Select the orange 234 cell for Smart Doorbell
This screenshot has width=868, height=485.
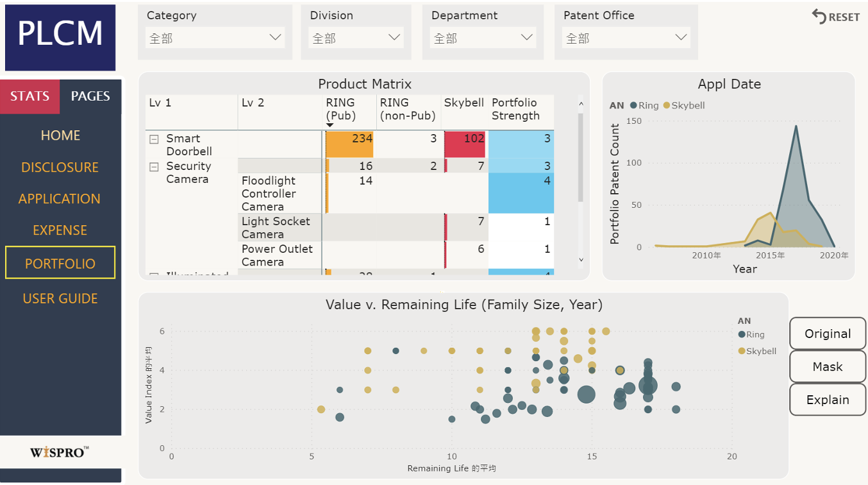(x=349, y=144)
